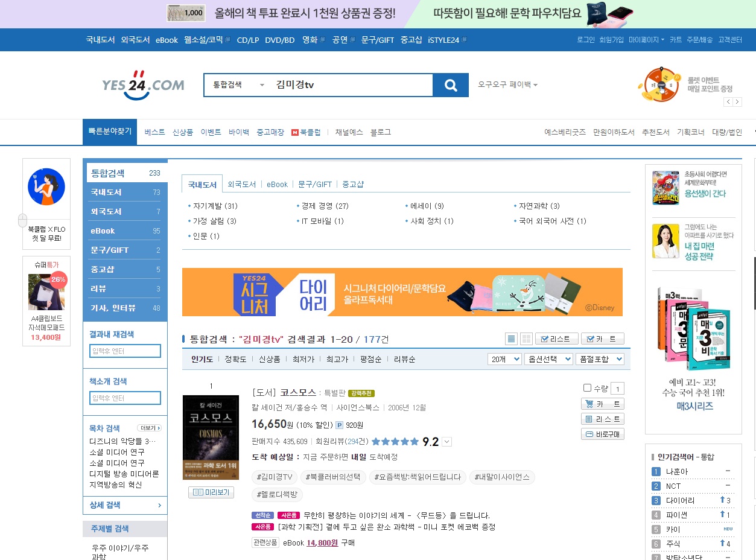This screenshot has width=756, height=560.
Task: Add 코스모스 to cart with 카트 button
Action: click(603, 404)
